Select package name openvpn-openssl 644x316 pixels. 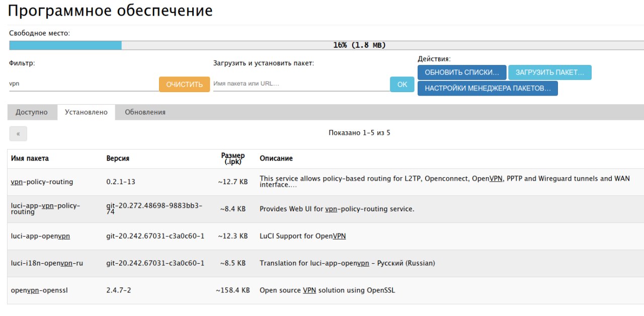pyautogui.click(x=39, y=290)
